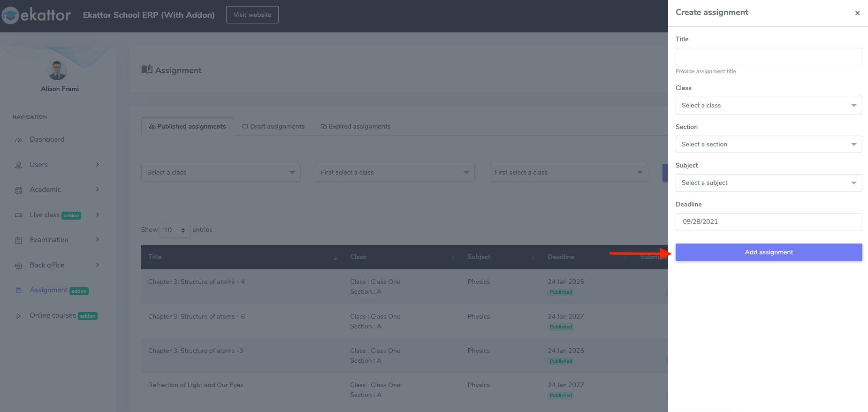The image size is (868, 412).
Task: Click the Examination sidebar icon
Action: coord(19,240)
